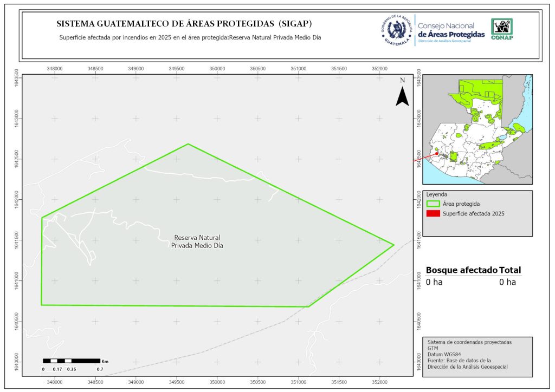
Task: Click the 0 ha value under Bosque afectado
Action: tap(435, 282)
